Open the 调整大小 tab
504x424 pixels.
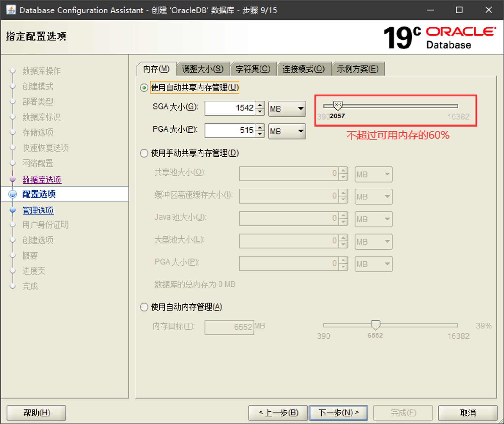tap(203, 69)
